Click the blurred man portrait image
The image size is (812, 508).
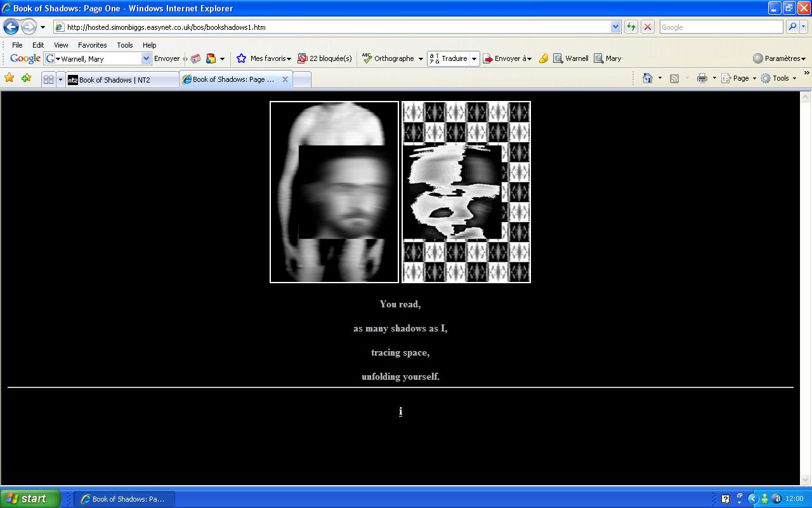[334, 192]
